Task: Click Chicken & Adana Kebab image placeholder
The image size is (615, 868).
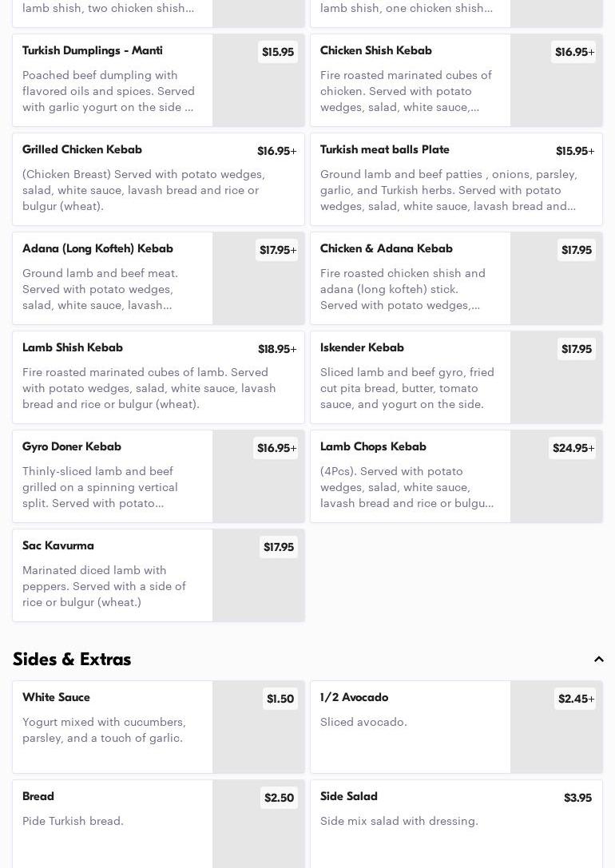Action: coord(556,287)
